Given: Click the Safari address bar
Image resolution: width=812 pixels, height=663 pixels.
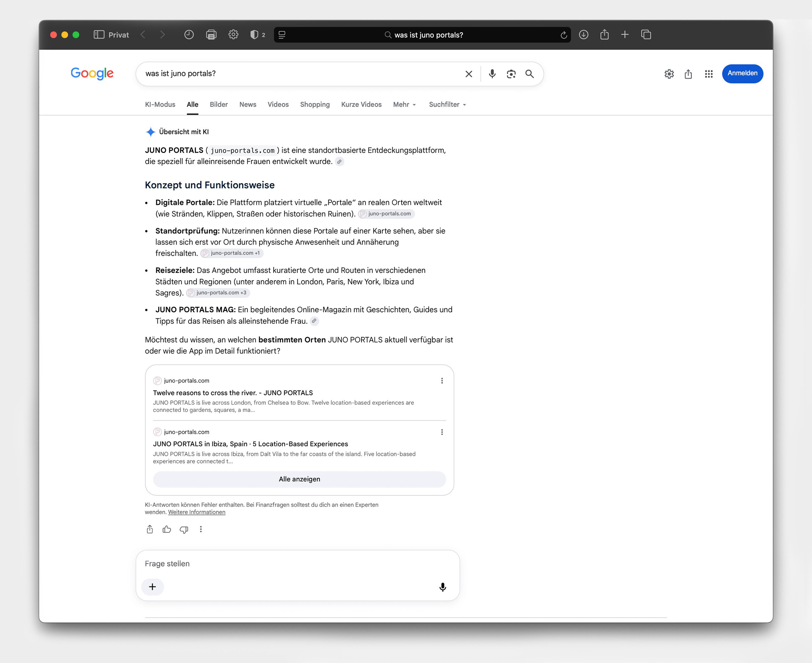Looking at the screenshot, I should click(x=422, y=35).
